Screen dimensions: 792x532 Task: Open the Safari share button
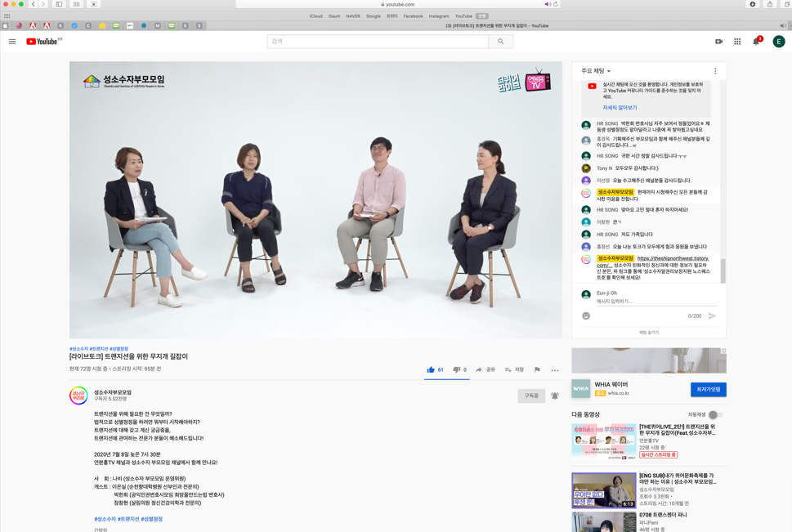point(769,4)
